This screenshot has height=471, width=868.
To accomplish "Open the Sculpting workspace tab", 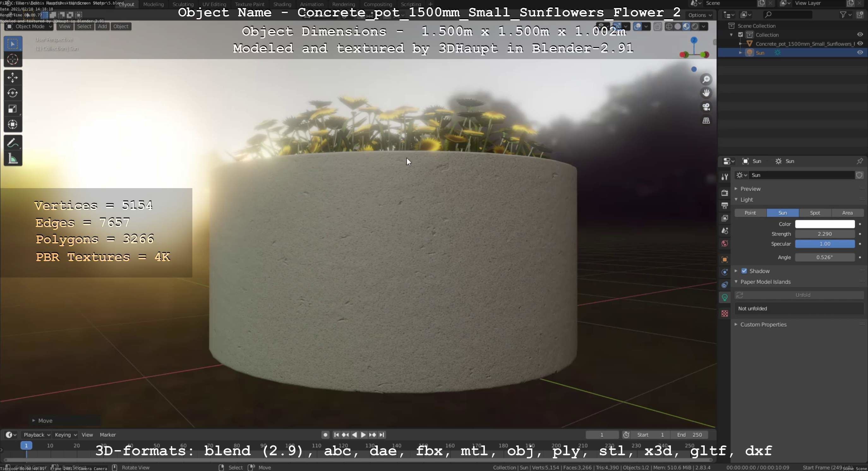I will pyautogui.click(x=183, y=4).
